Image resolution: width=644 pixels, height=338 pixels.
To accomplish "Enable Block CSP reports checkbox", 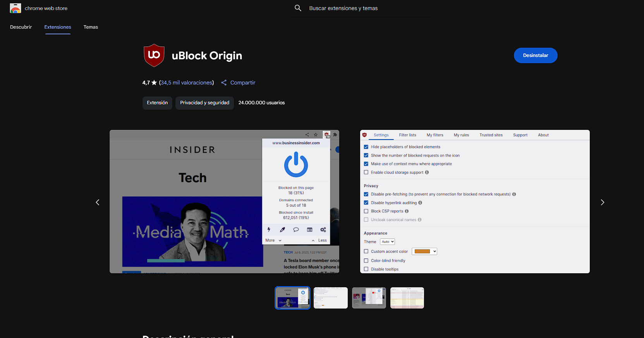I will (x=366, y=211).
